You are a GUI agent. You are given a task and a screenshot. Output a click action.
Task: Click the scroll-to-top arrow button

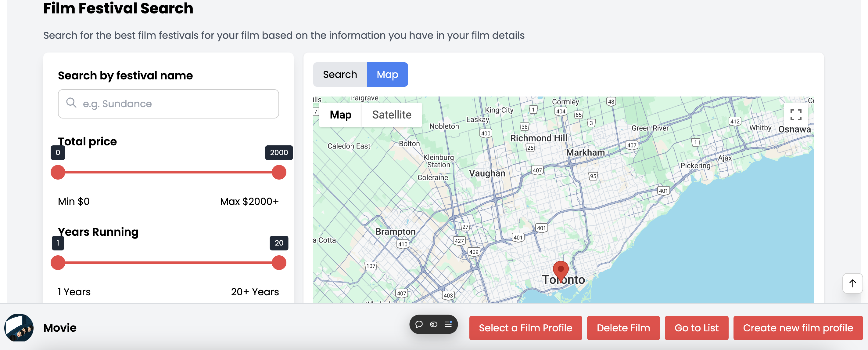click(852, 283)
